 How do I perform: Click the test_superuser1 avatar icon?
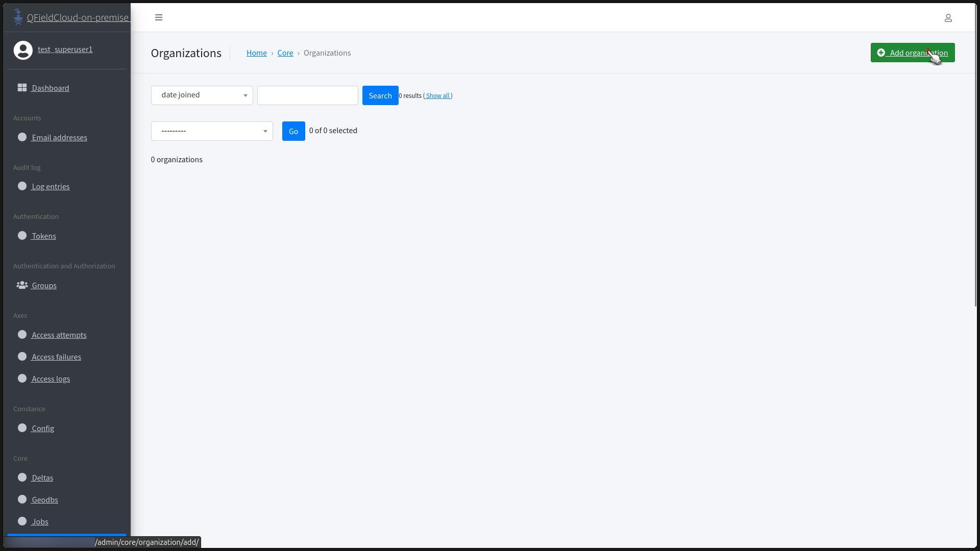pyautogui.click(x=23, y=50)
